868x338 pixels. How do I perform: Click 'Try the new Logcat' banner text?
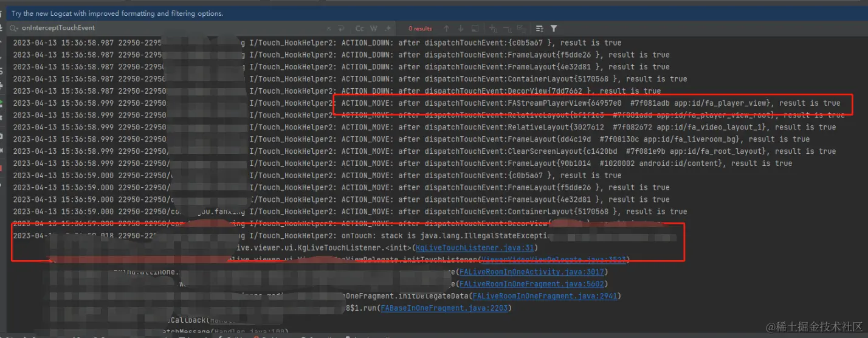[x=117, y=13]
